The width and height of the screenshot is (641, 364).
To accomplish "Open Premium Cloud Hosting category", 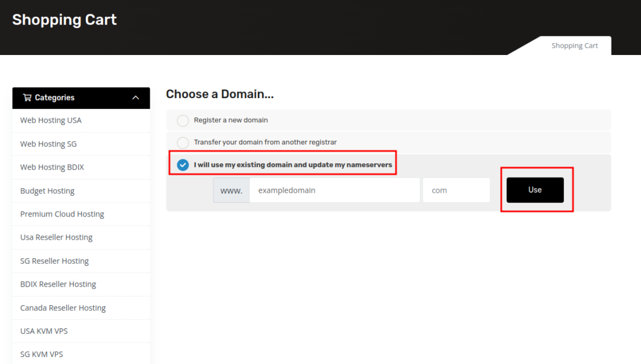I will 62,214.
